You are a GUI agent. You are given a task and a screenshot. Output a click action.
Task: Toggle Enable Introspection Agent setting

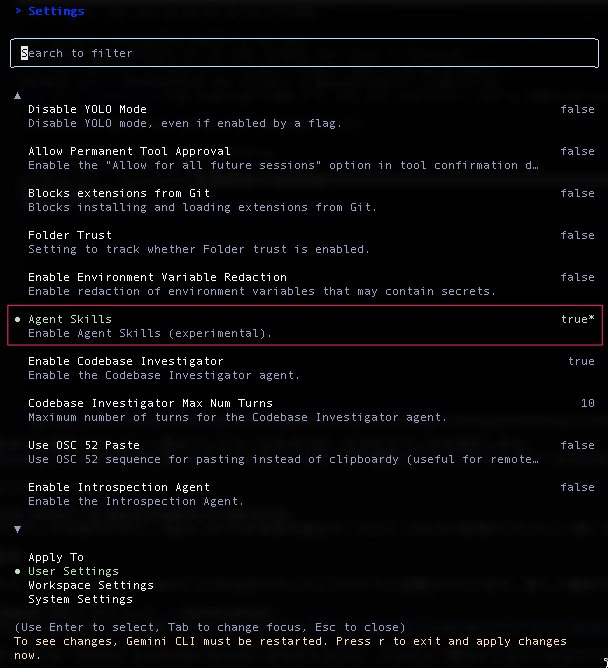[x=119, y=487]
